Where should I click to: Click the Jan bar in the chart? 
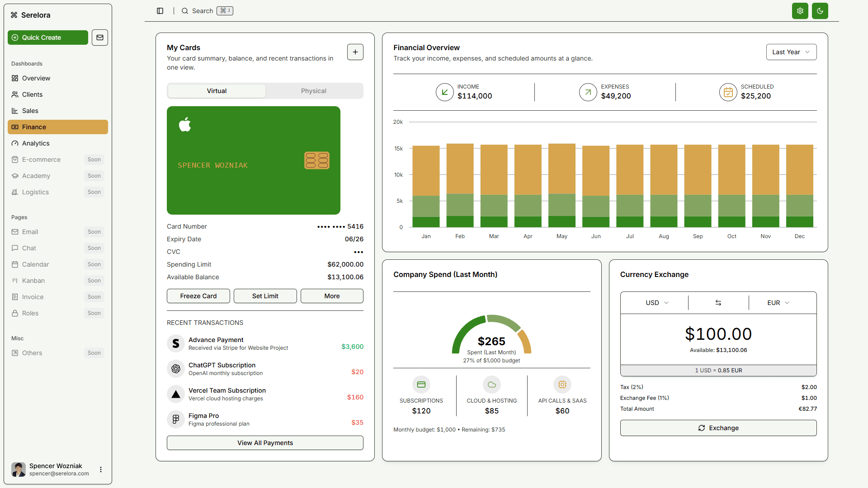(x=426, y=186)
